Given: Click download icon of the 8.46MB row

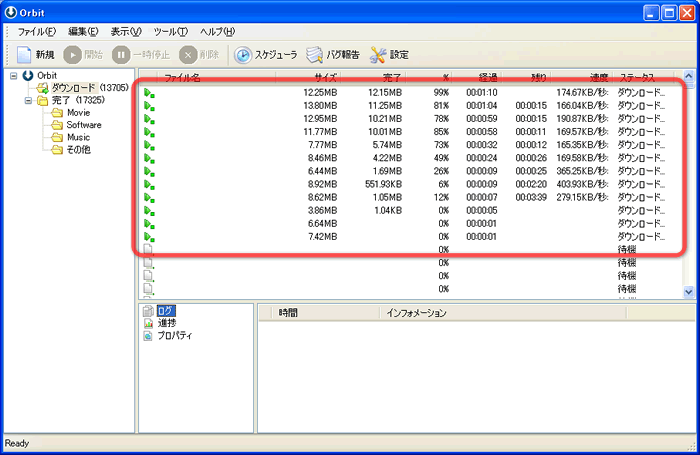Looking at the screenshot, I should coord(149,159).
